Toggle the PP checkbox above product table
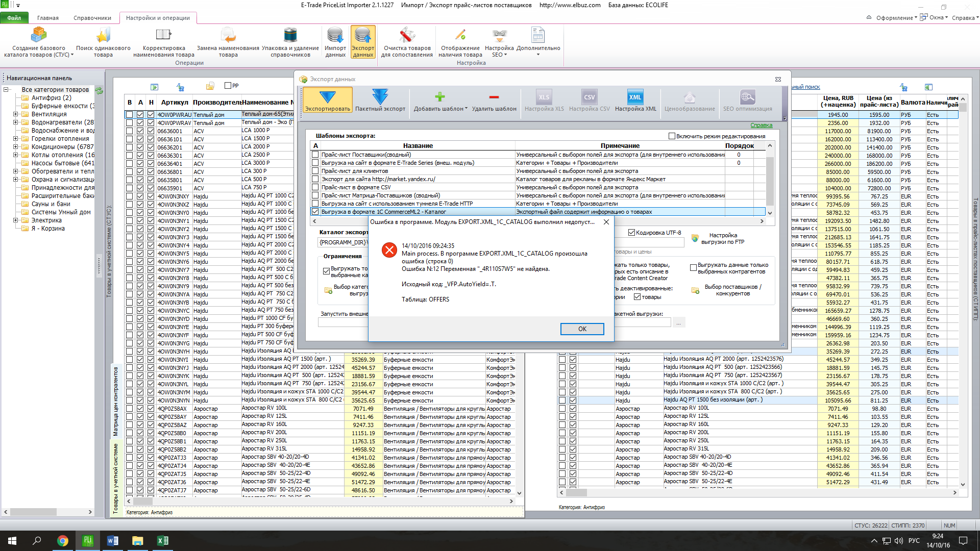Viewport: 980px width, 551px height. click(x=228, y=85)
